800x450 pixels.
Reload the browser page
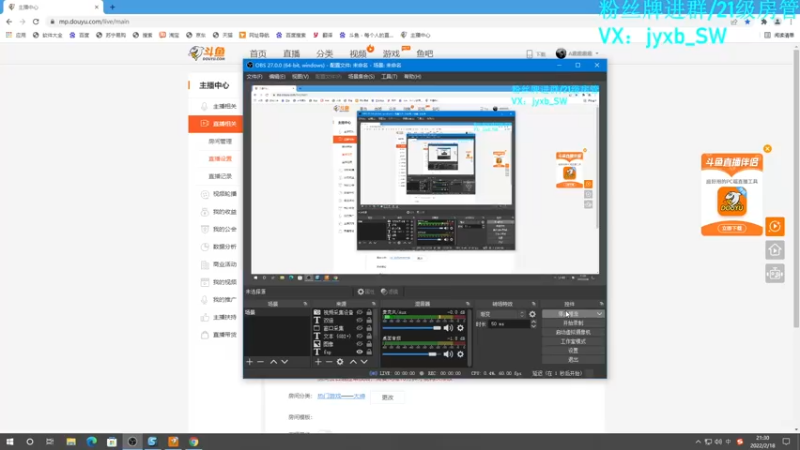point(36,21)
